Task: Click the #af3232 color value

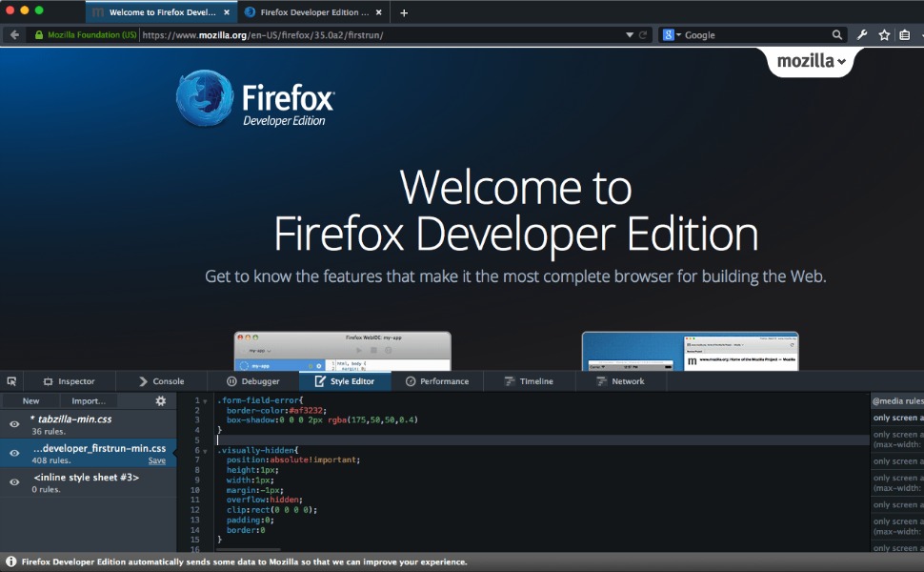Action: click(306, 411)
